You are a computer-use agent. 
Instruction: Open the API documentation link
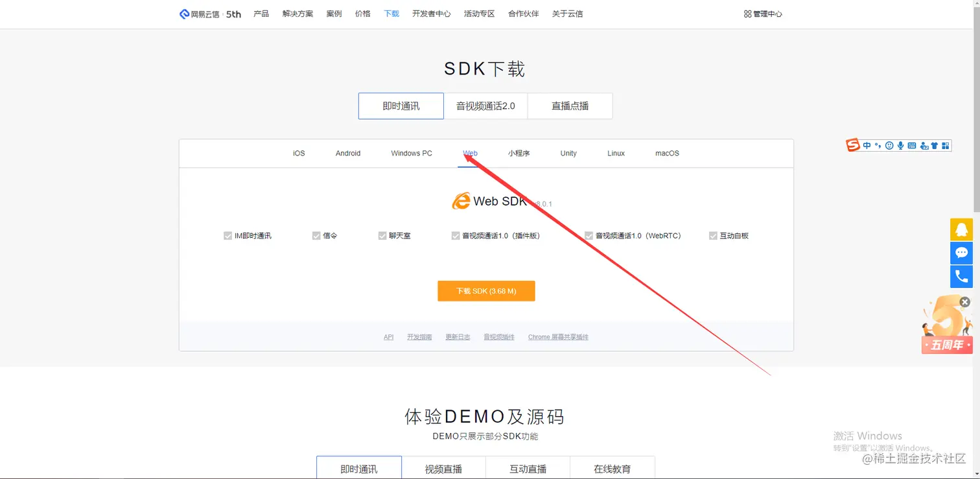389,337
